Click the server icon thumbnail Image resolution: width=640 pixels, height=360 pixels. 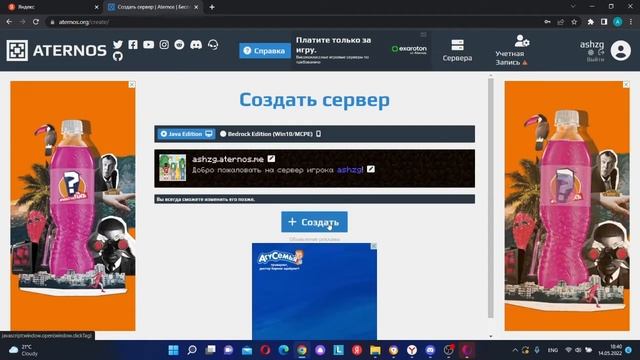(x=172, y=168)
